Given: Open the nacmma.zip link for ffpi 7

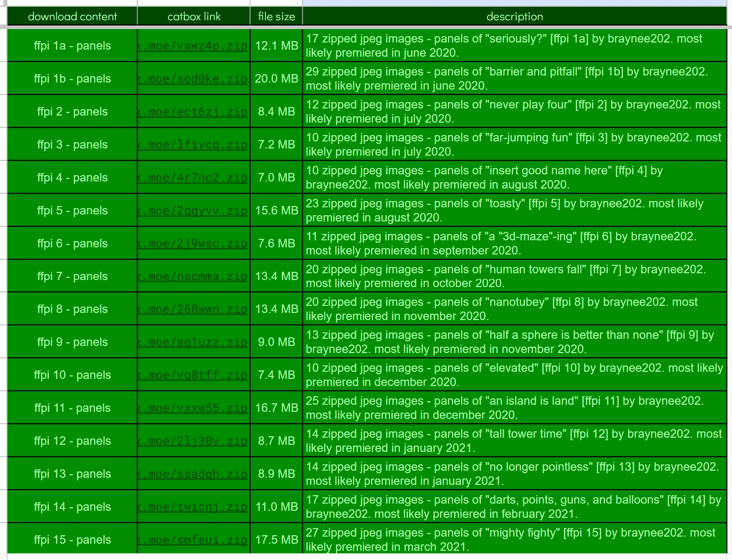Looking at the screenshot, I should point(194,276).
